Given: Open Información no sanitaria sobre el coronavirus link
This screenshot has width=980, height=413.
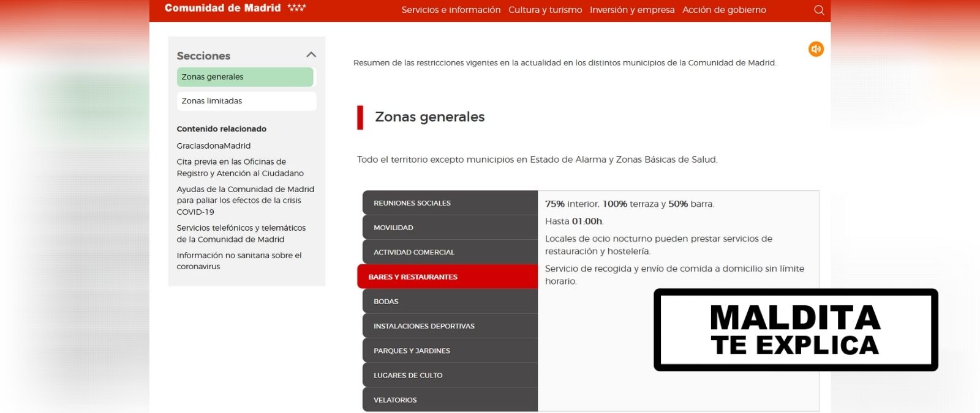Looking at the screenshot, I should pos(239,261).
